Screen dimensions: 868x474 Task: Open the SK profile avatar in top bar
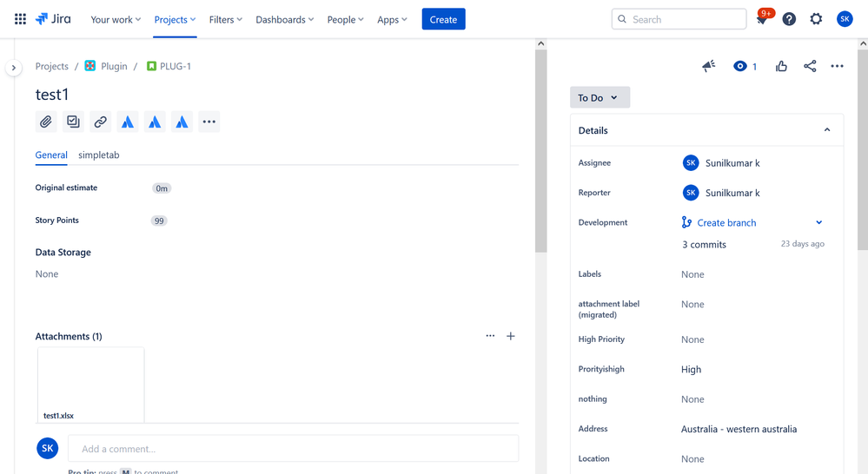(845, 19)
